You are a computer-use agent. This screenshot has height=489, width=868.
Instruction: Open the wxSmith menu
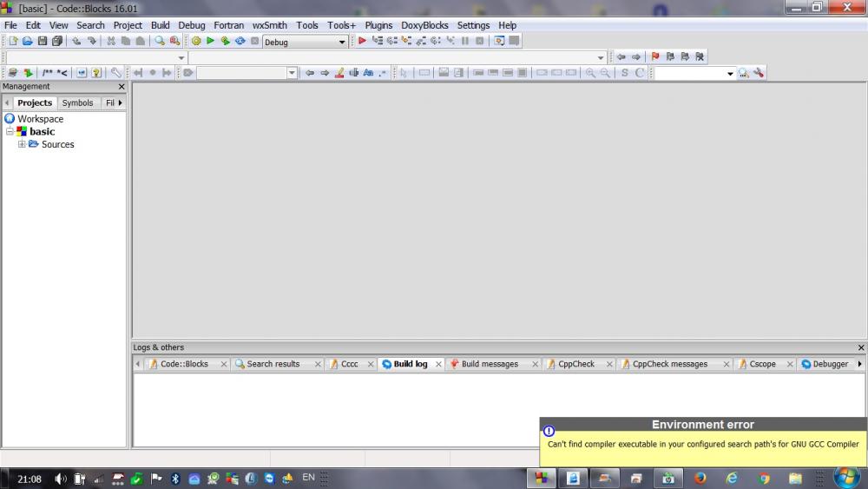[x=270, y=25]
